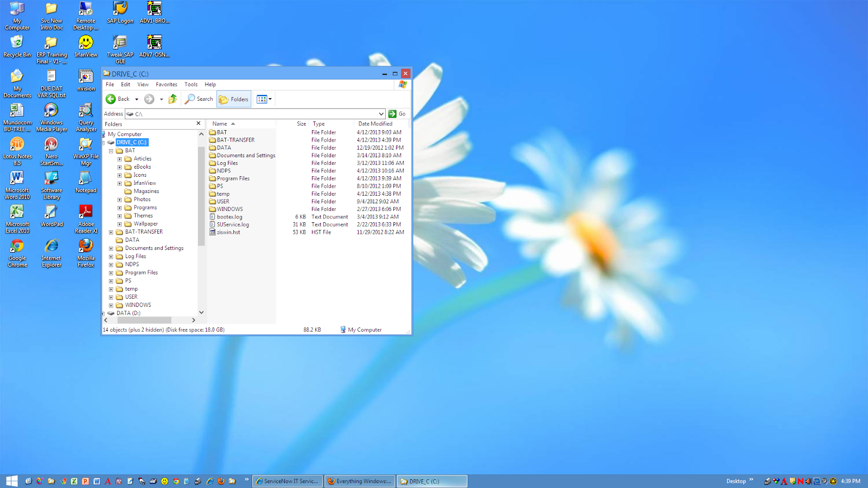Click the Up folder toolbar icon

pos(173,99)
